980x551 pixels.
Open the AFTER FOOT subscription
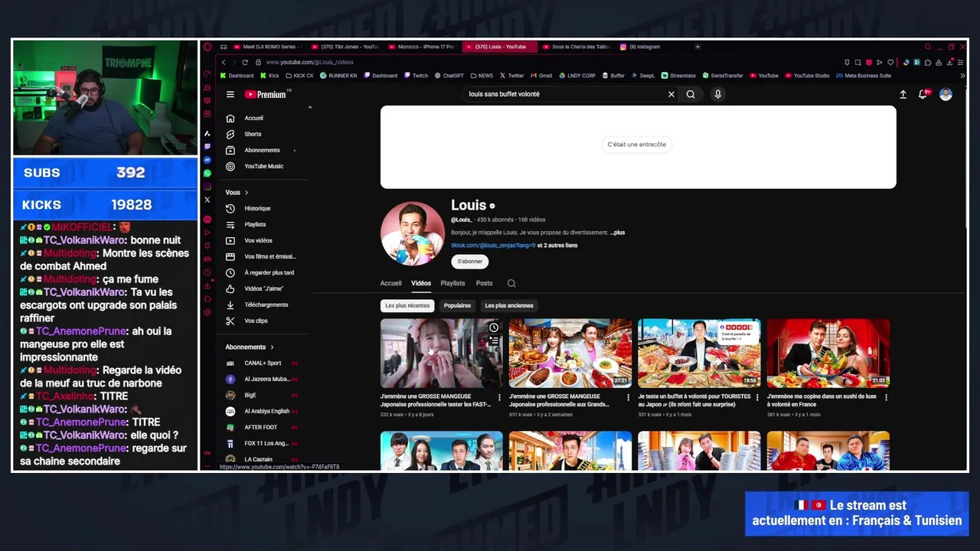[260, 427]
